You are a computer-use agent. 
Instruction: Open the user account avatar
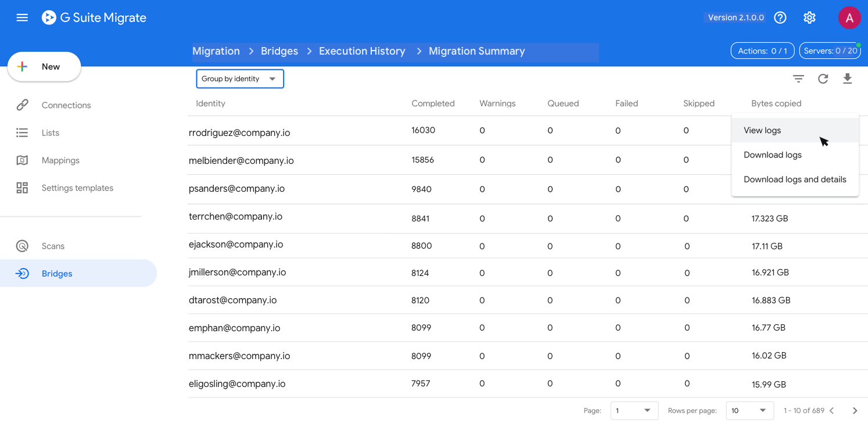(849, 17)
